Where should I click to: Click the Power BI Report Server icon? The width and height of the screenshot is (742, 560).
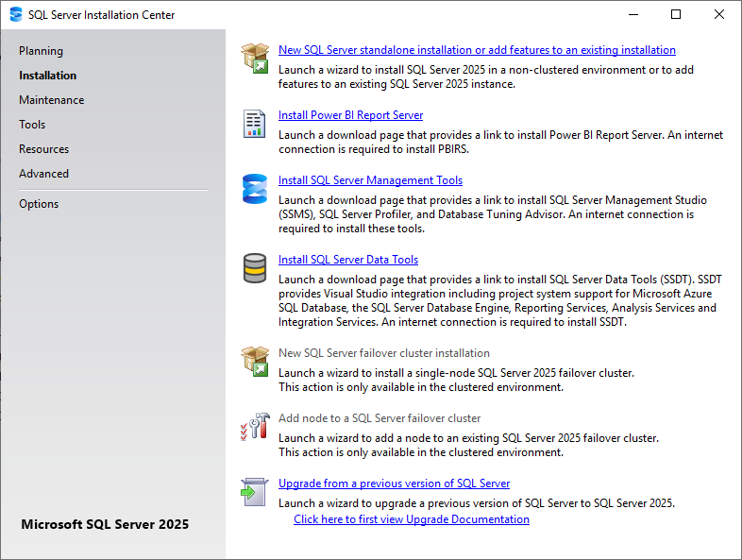click(x=255, y=124)
